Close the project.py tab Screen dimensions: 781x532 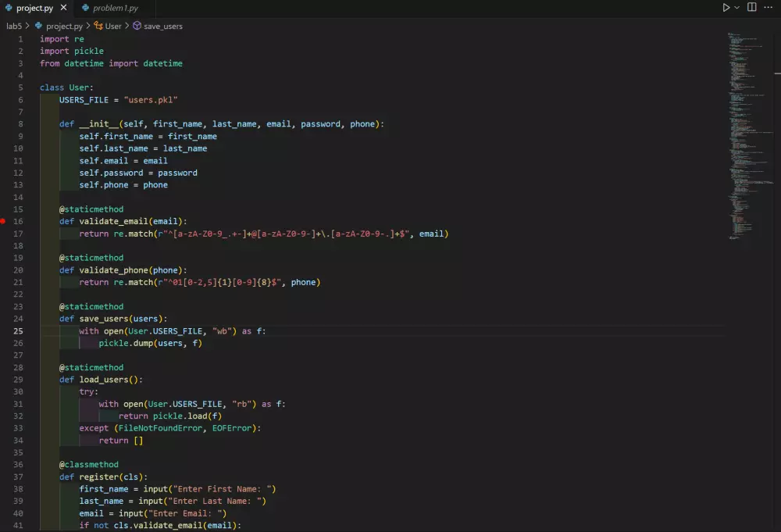click(63, 8)
